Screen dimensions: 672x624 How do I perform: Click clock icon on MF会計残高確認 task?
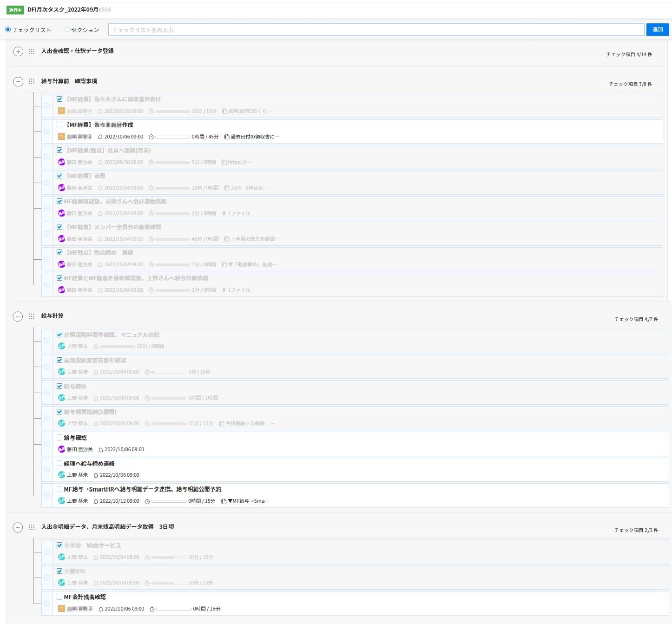[x=152, y=609]
